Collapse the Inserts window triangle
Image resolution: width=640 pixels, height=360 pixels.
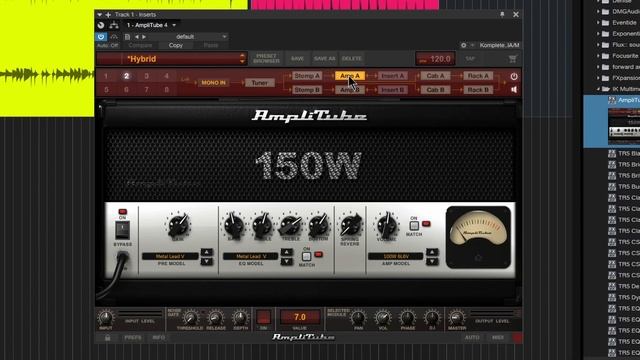[x=99, y=15]
